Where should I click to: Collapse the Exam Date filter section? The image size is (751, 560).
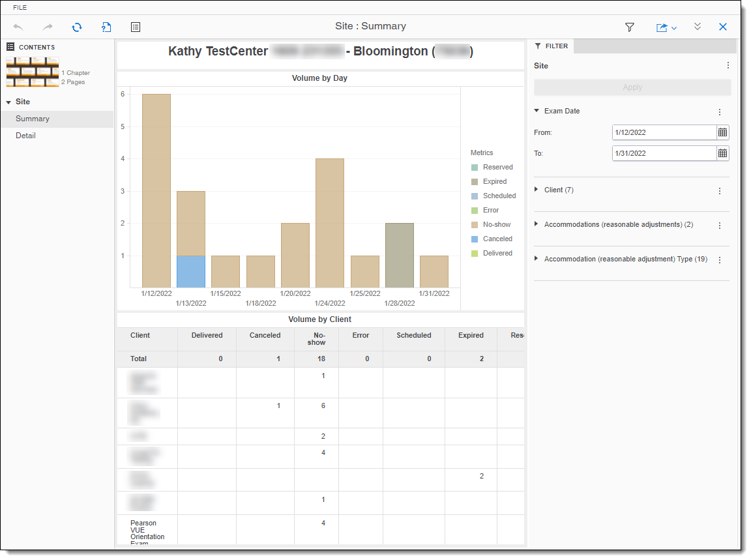537,111
